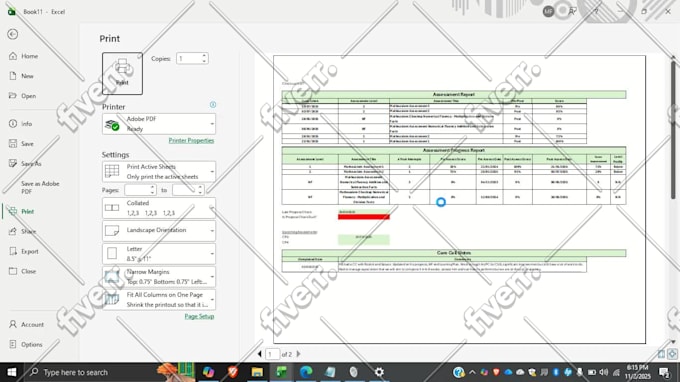
Task: Go to next preview page arrow
Action: (298, 354)
